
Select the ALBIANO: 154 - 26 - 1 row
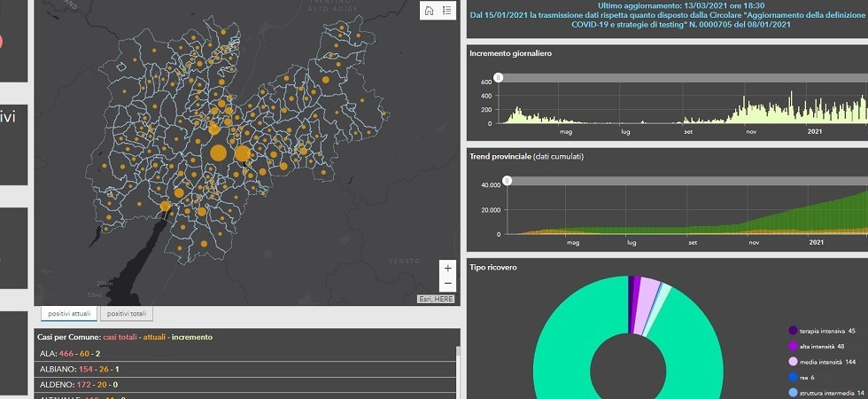(x=246, y=369)
